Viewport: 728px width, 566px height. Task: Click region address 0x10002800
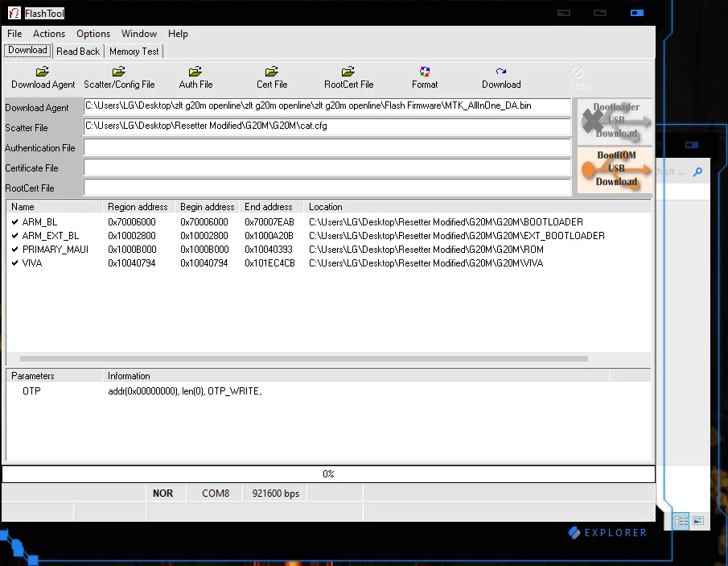tap(132, 236)
